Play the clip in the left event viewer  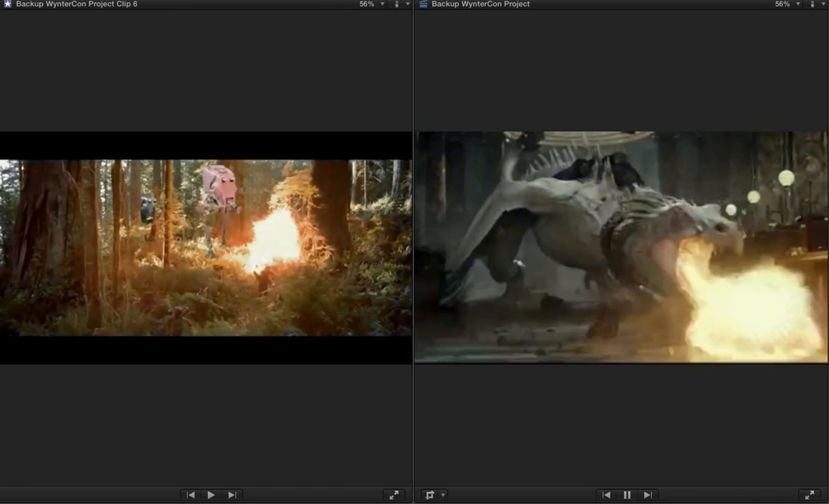click(x=211, y=495)
